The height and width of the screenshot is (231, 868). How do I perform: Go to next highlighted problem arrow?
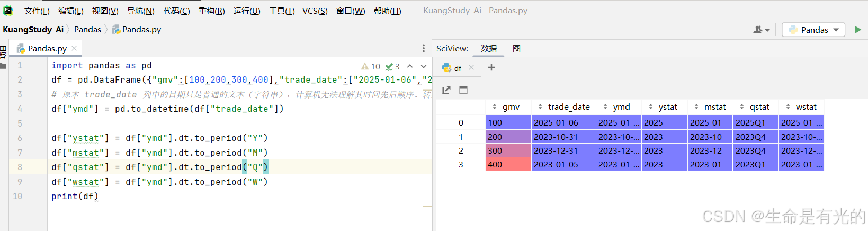coord(424,67)
